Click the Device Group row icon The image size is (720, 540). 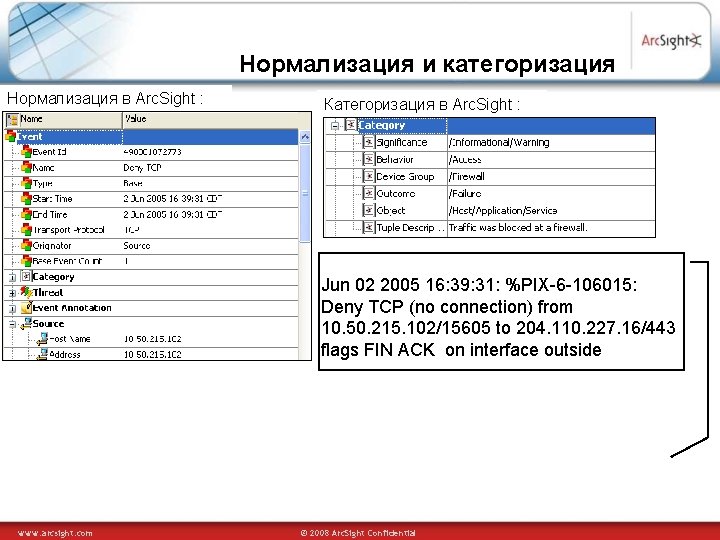pos(369,176)
